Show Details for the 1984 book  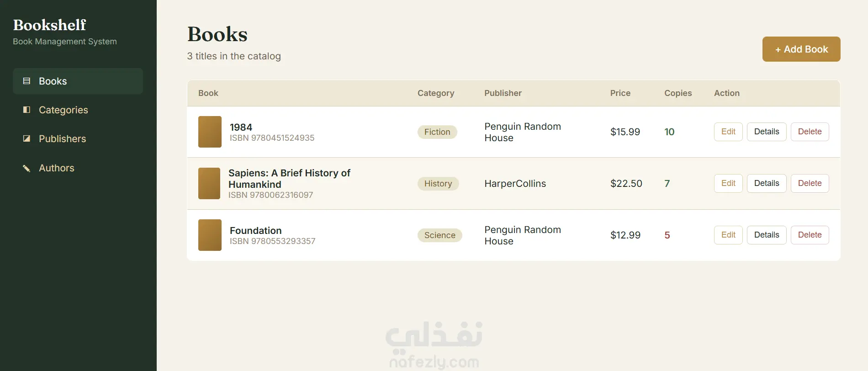tap(767, 132)
